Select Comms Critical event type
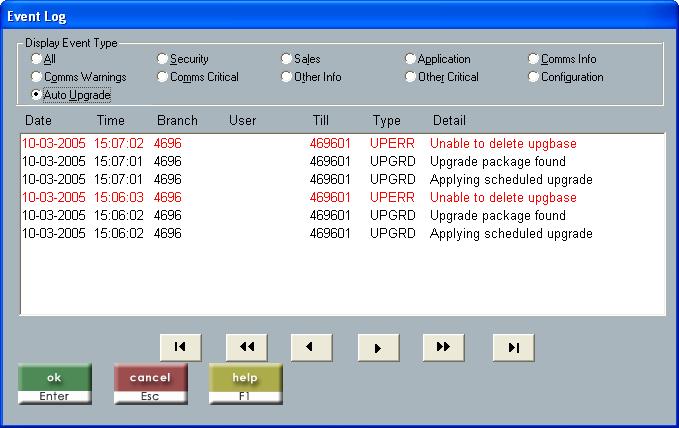Viewport: 679px width, 428px height. (x=198, y=77)
